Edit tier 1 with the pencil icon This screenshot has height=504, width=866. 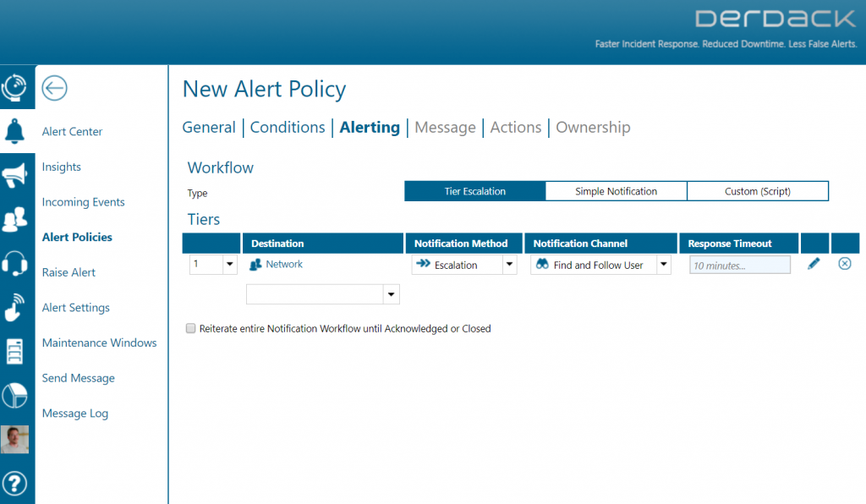click(x=814, y=264)
